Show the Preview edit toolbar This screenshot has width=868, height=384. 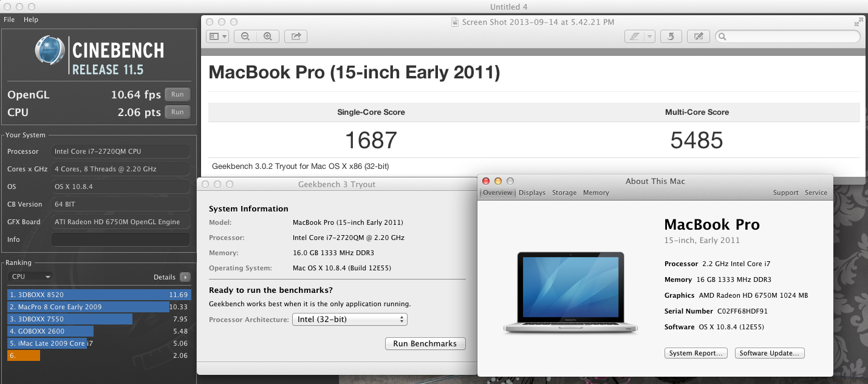tap(699, 36)
